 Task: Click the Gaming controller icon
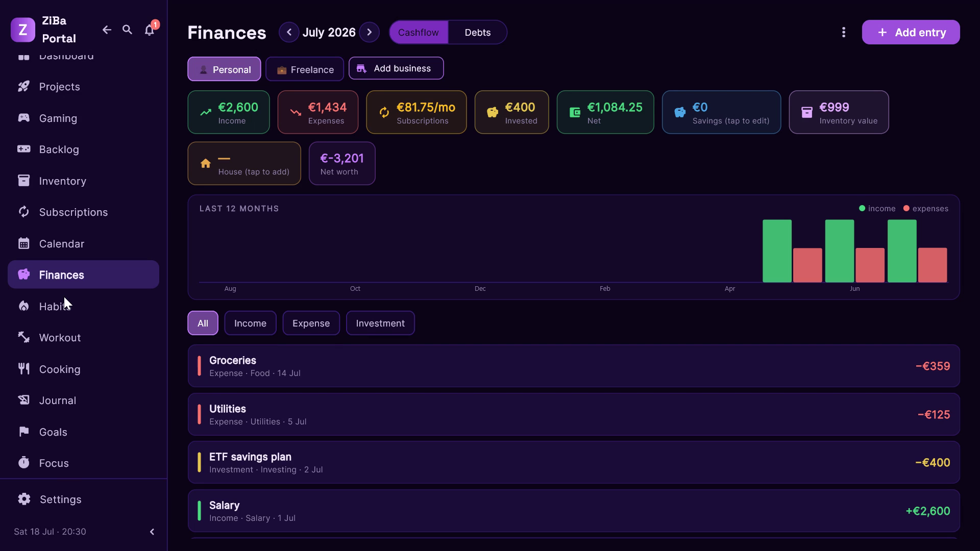(24, 118)
